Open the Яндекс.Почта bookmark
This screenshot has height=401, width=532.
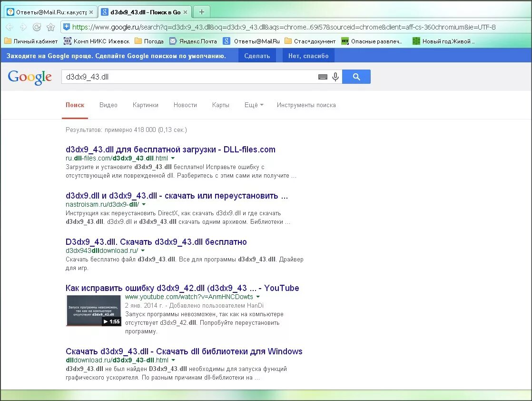(193, 41)
